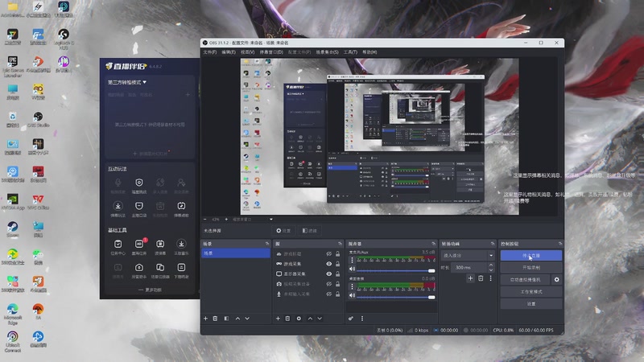Open the Microsoft Edge desktop shortcut
Image resolution: width=644 pixels, height=362 pixels.
(13, 314)
